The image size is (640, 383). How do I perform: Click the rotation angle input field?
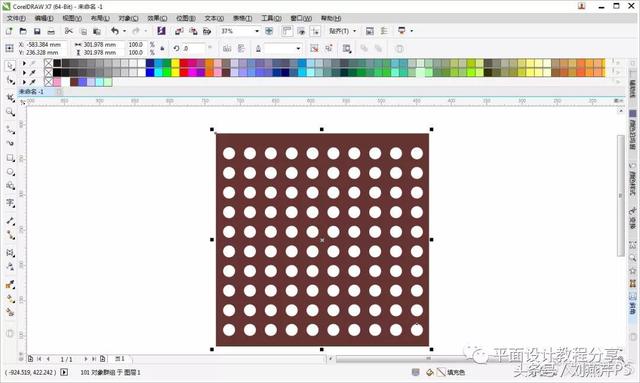point(193,48)
